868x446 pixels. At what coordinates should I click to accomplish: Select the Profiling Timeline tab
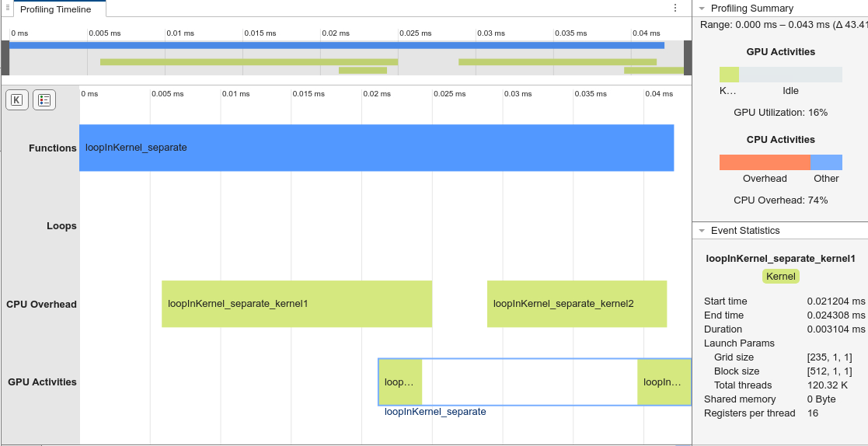(55, 9)
